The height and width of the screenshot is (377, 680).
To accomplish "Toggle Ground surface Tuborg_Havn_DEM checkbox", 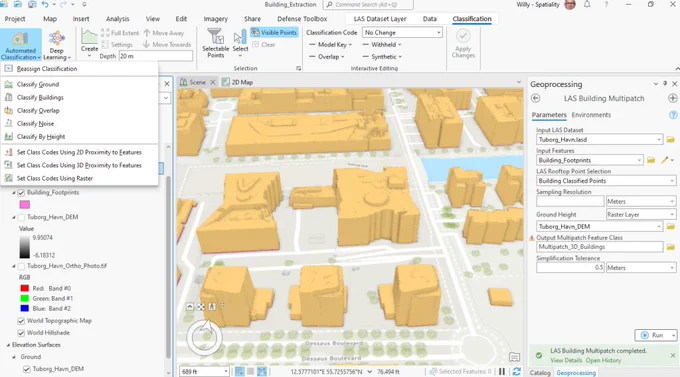I will pos(26,369).
